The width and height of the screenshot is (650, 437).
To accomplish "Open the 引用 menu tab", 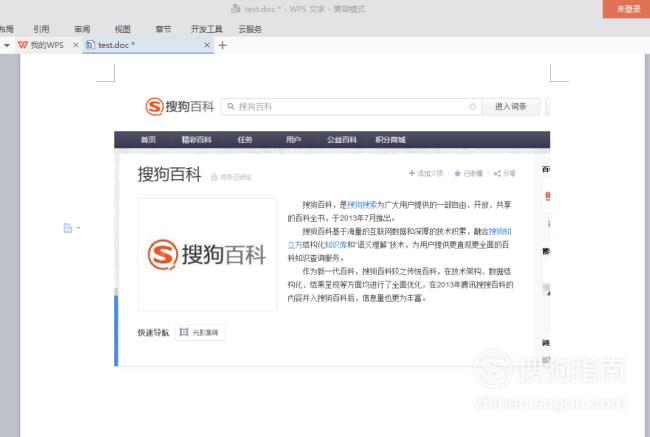I will [41, 29].
